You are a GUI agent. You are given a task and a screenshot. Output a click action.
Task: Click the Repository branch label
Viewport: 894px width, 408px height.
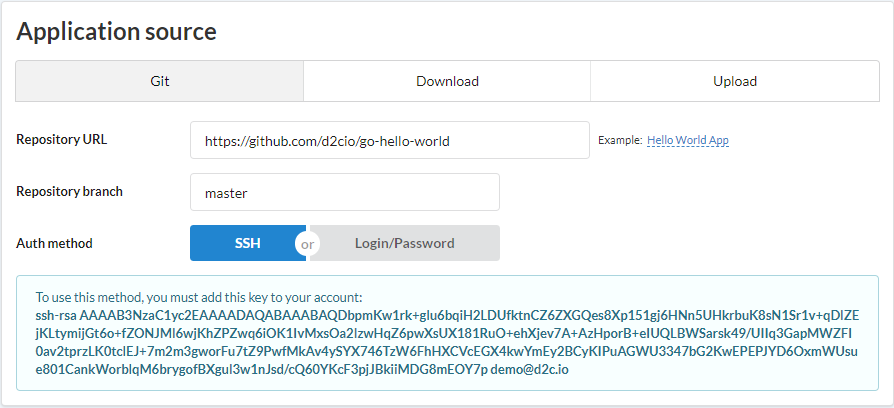pyautogui.click(x=70, y=191)
